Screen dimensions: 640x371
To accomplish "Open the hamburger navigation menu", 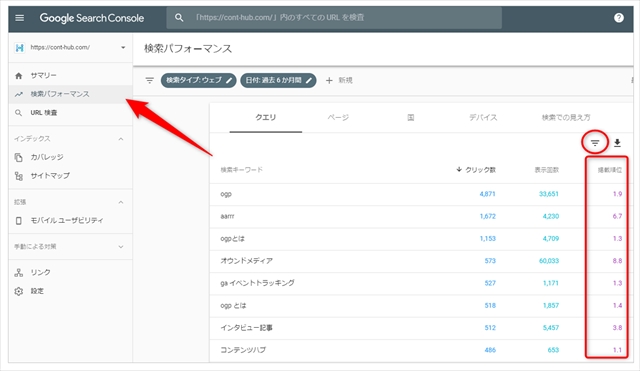I will point(20,18).
